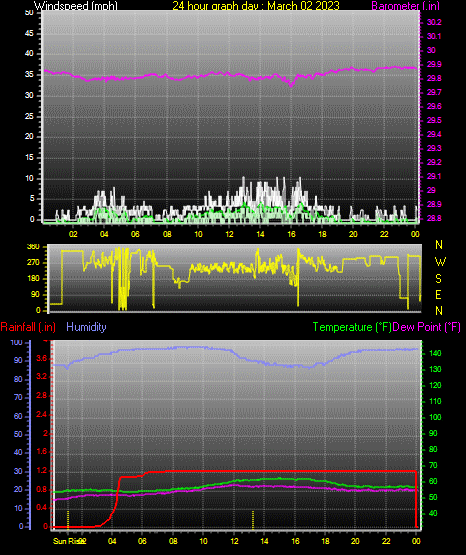Click the yellow sunrise marker in the bottom graph
This screenshot has width=466, height=555.
click(68, 519)
